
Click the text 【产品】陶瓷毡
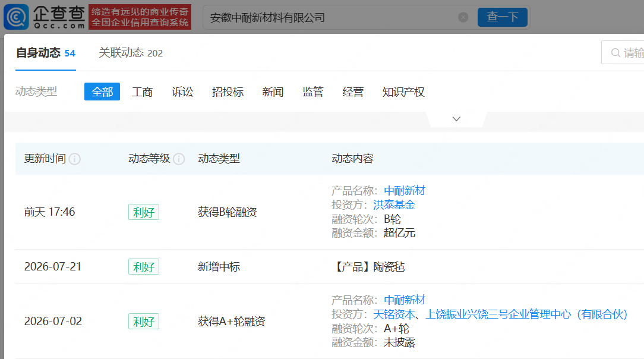coord(368,267)
